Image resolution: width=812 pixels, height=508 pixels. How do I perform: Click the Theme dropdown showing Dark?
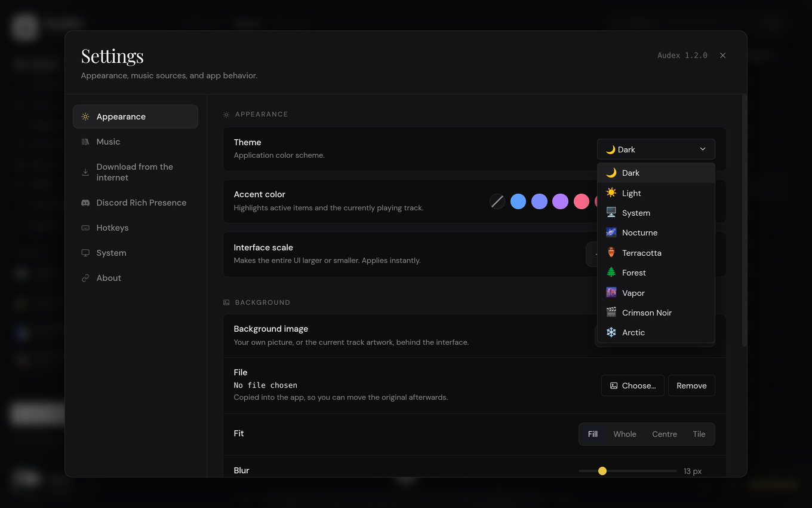(x=656, y=149)
